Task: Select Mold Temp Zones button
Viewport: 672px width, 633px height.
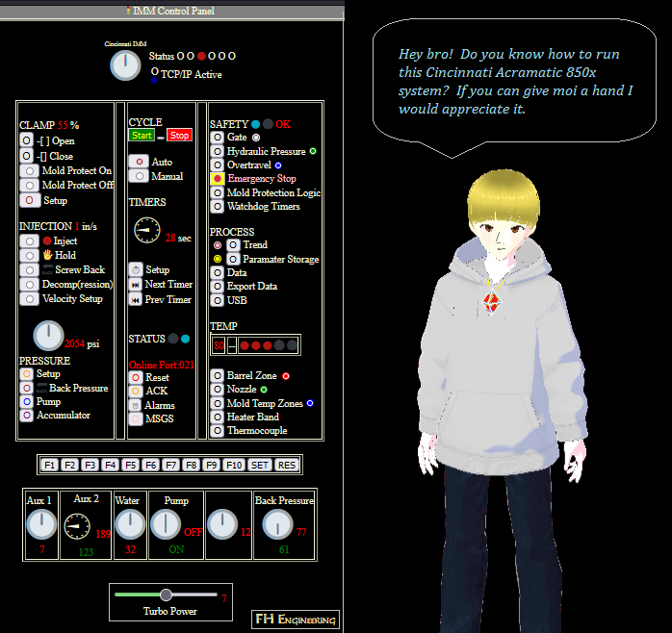Action: (x=218, y=403)
